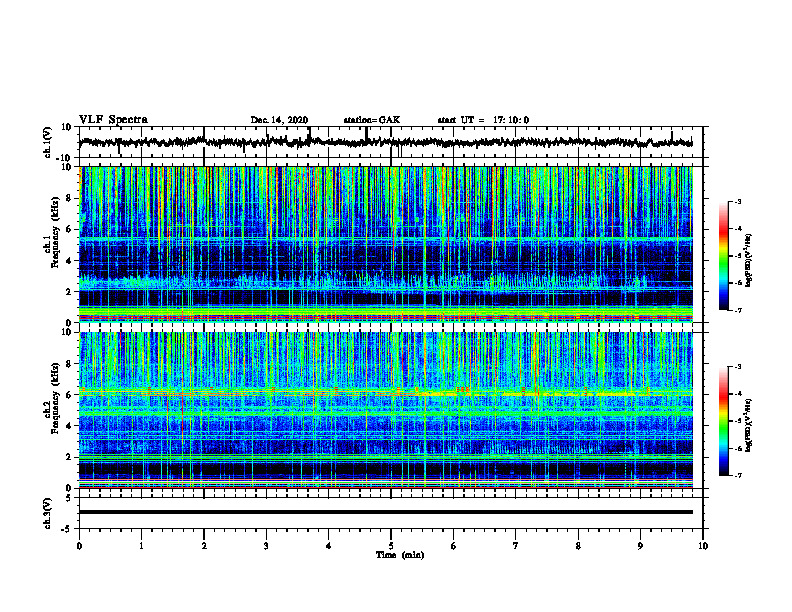The height and width of the screenshot is (612, 792).
Task: Click inside the ch.2 spectrogram panel
Action: (385, 410)
